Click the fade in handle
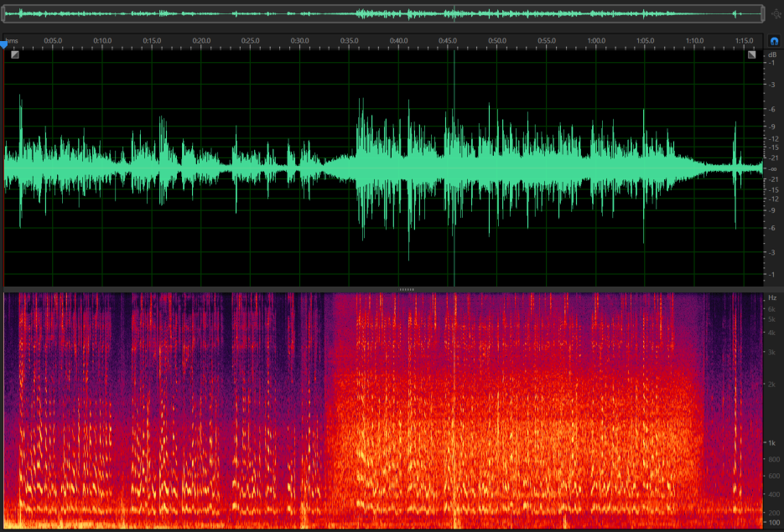This screenshot has height=532, width=784. 15,54
